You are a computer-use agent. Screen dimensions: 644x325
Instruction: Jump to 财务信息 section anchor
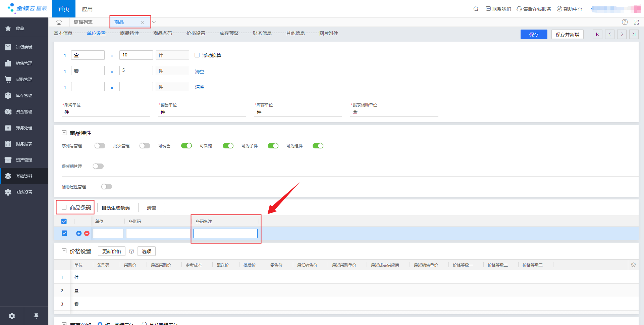262,33
